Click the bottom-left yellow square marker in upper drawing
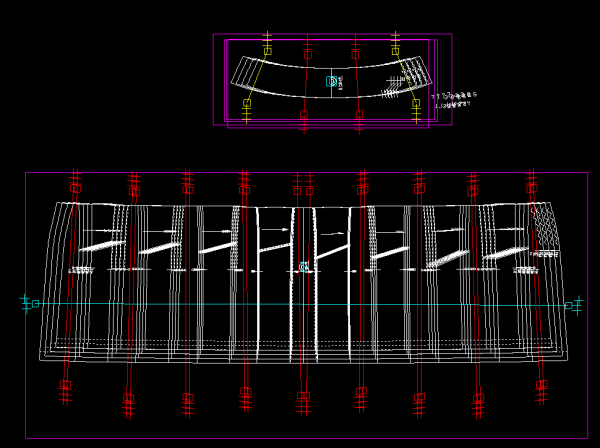 pos(247,102)
